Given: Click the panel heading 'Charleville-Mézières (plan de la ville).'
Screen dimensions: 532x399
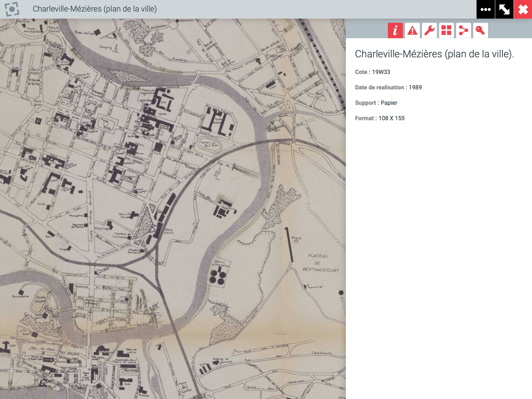Looking at the screenshot, I should (434, 54).
